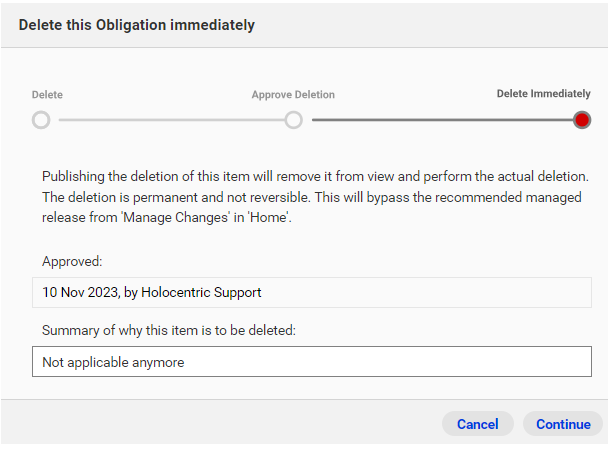Click 'Home' in the warning text
Image resolution: width=612 pixels, height=452 pixels.
pos(269,217)
